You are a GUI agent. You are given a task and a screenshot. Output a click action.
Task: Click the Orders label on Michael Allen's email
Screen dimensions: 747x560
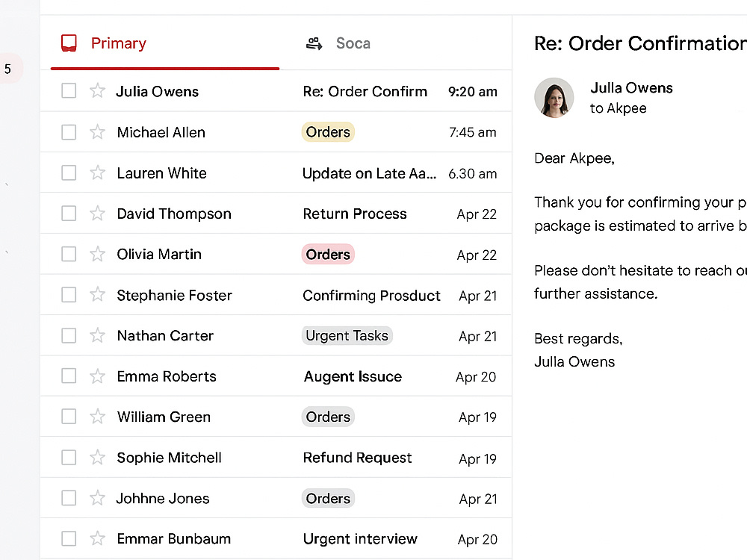click(328, 132)
